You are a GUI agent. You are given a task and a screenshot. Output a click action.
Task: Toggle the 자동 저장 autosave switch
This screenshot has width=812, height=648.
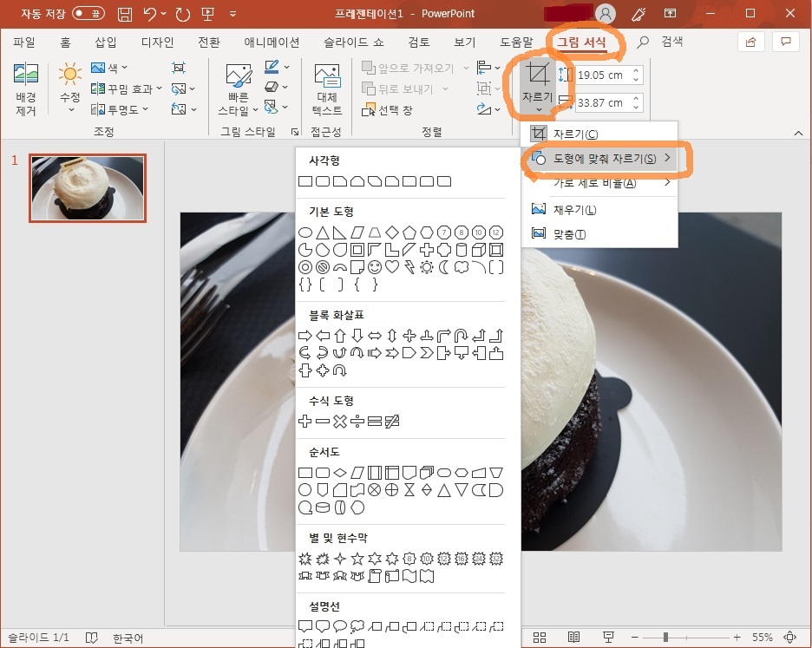88,14
